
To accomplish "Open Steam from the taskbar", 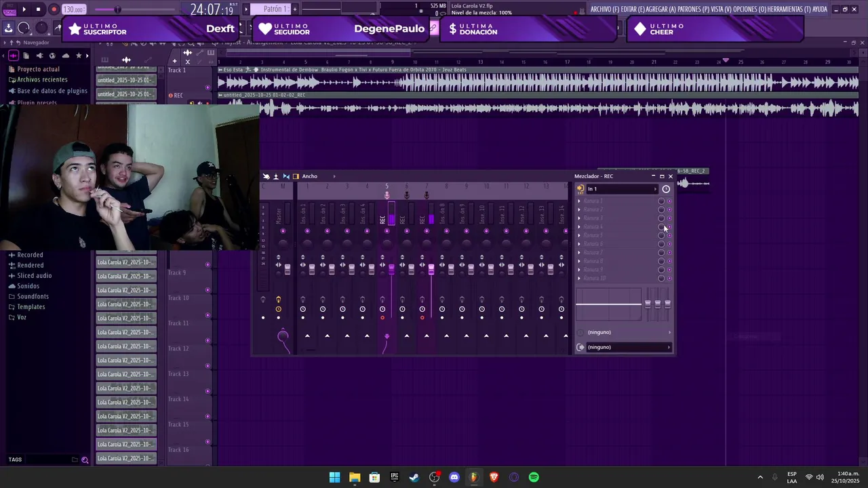I will pos(414,477).
